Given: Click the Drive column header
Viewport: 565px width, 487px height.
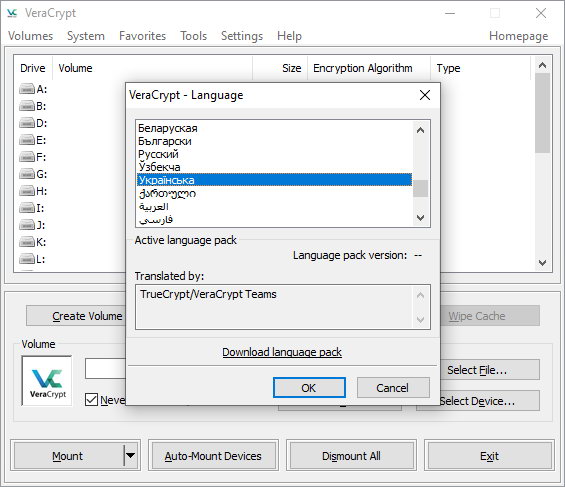Looking at the screenshot, I should tap(33, 68).
